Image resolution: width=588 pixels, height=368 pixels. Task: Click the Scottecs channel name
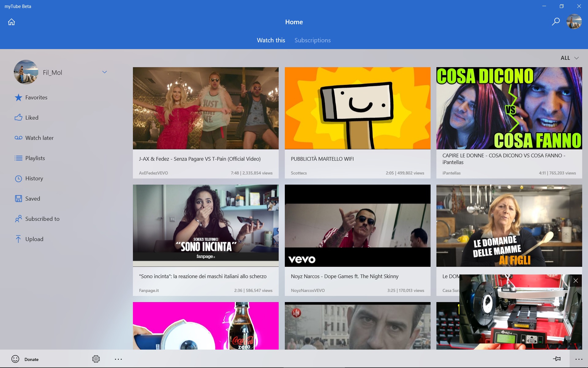pos(299,173)
